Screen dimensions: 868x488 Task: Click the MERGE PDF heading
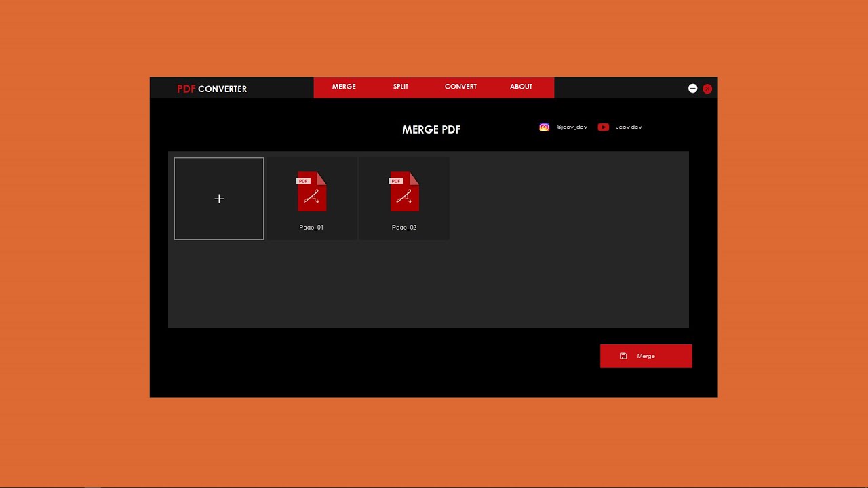[431, 129]
